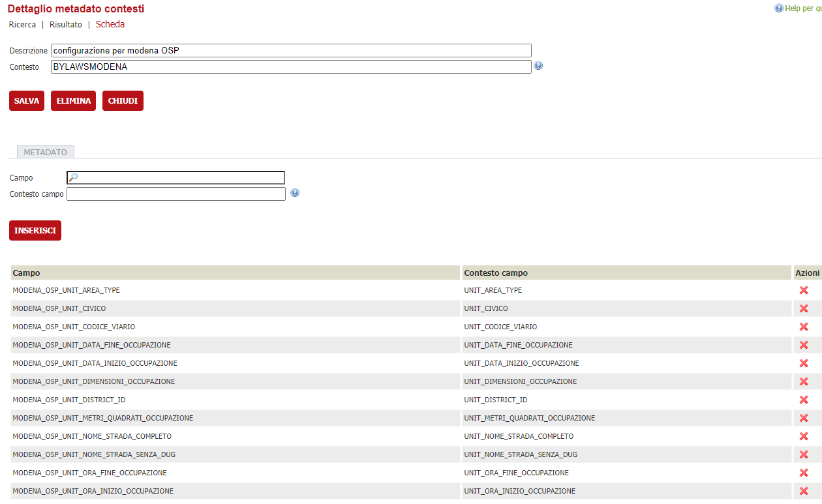
Task: Click into the Contesto campo input
Action: click(176, 194)
